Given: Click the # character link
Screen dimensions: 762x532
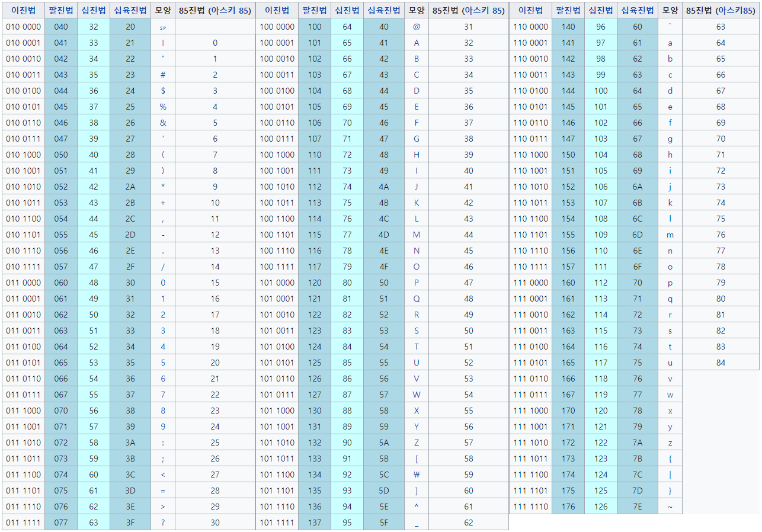Looking at the screenshot, I should coord(163,75).
